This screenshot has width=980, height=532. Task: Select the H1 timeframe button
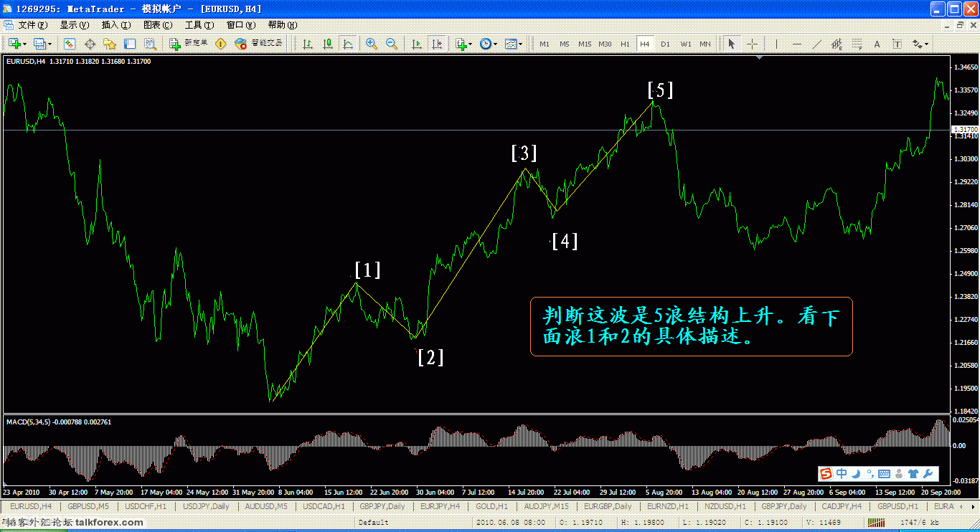click(625, 44)
